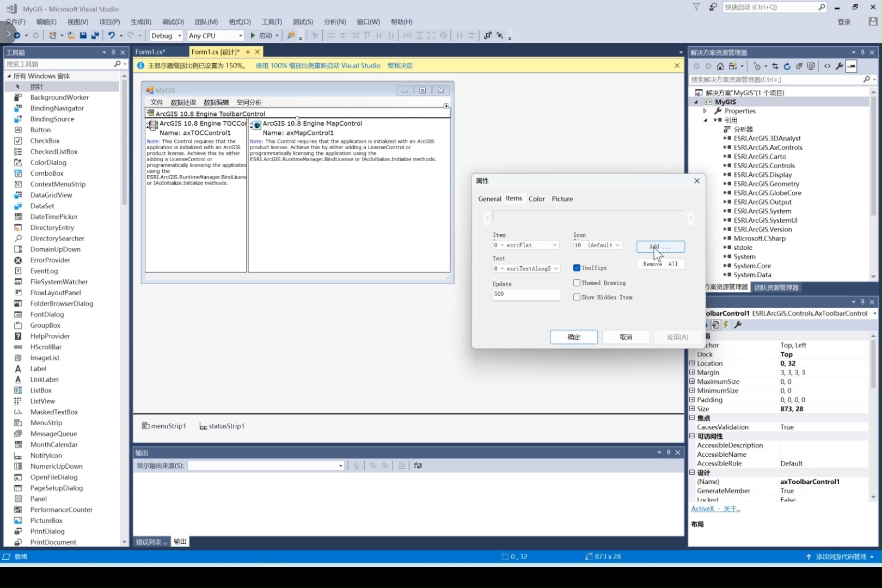
Task: Open the Text esriTextAlongSide dropdown
Action: [526, 268]
